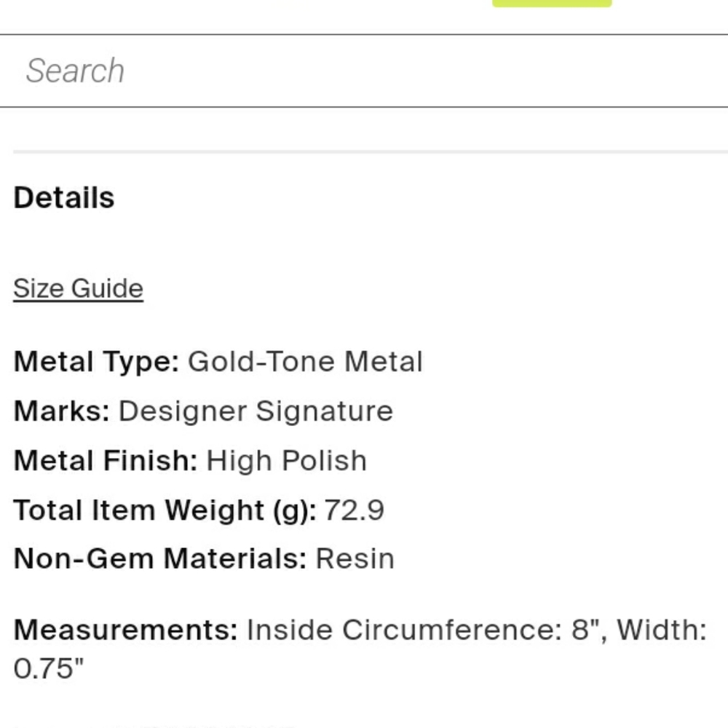This screenshot has height=728, width=728.
Task: Click the Search input field
Action: click(364, 71)
